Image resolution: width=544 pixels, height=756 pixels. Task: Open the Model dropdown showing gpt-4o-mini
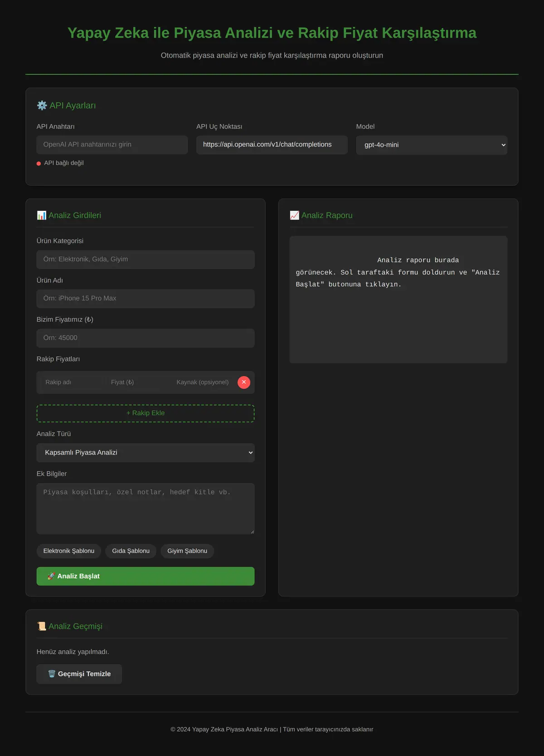[x=432, y=145]
